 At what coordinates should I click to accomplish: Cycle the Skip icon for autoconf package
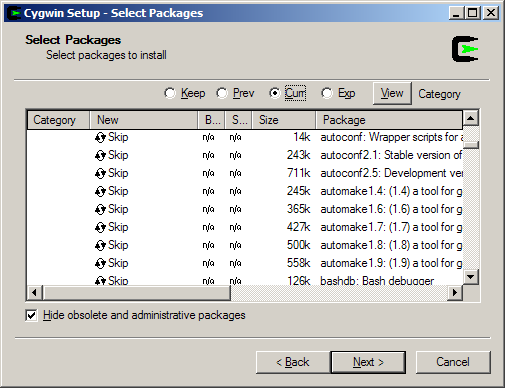point(100,137)
